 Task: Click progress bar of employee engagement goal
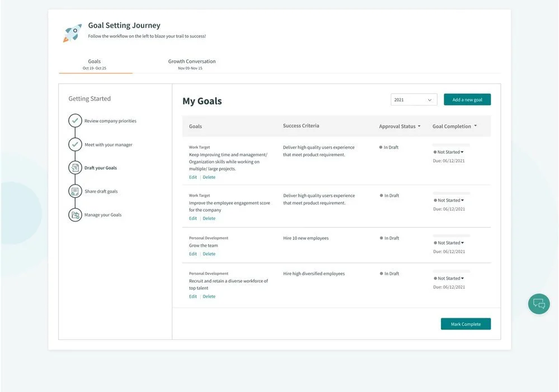[451, 193]
